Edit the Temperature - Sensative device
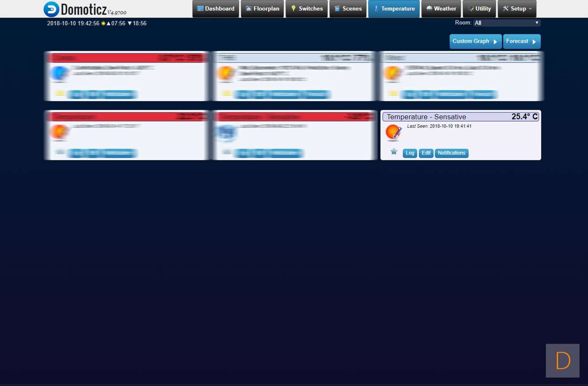The height and width of the screenshot is (386, 588). [426, 153]
